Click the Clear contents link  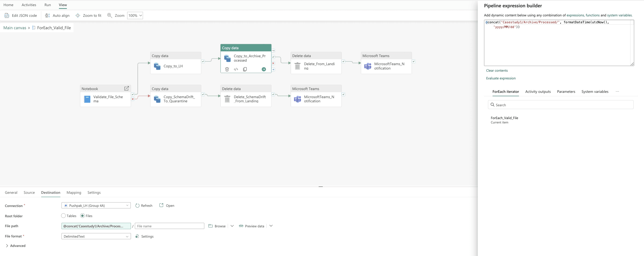pos(497,70)
